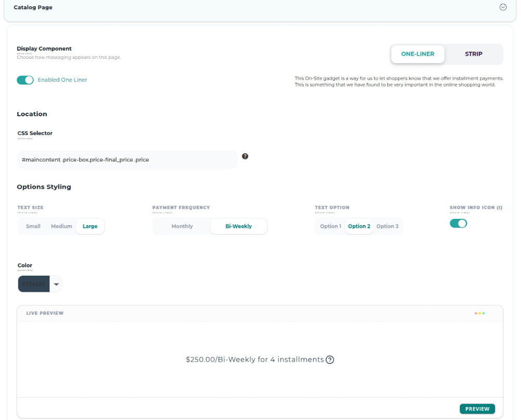Toggle the Show Info Icon switch
This screenshot has width=521, height=420.
coord(458,224)
